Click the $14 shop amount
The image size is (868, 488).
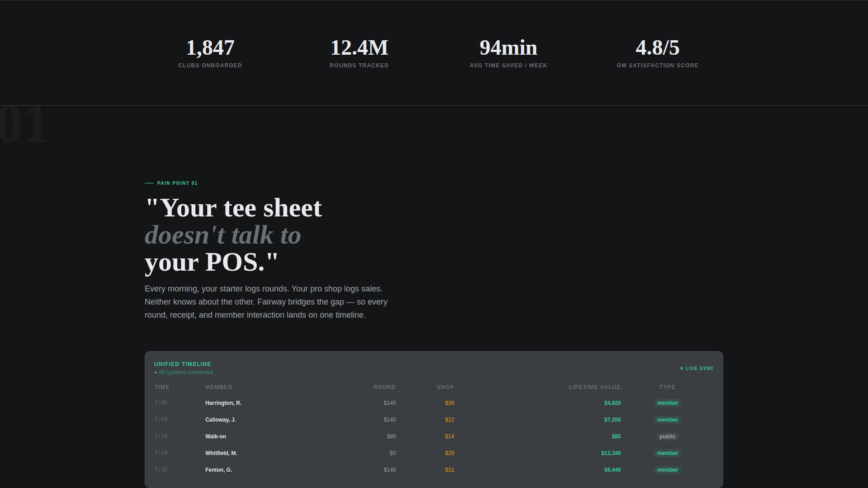450,436
